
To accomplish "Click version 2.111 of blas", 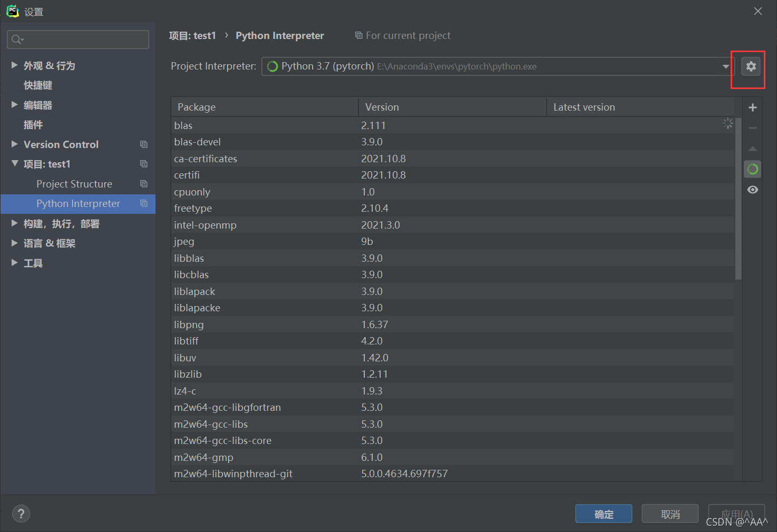I will point(373,125).
